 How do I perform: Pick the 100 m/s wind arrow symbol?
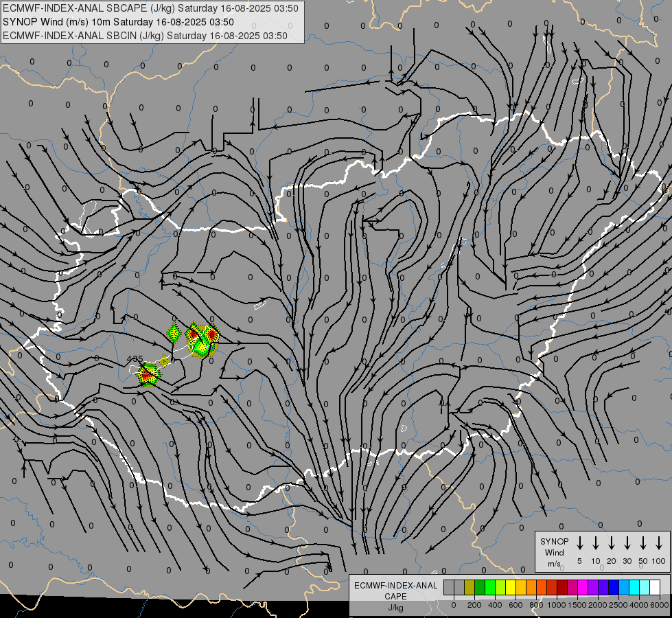click(x=659, y=543)
